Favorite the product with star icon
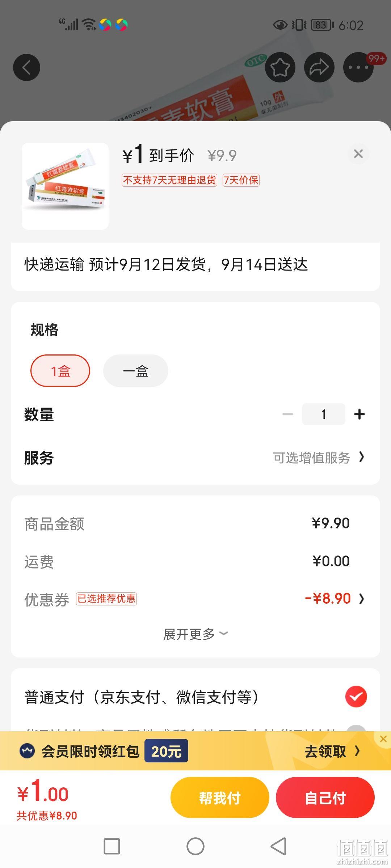The width and height of the screenshot is (391, 868). point(280,67)
